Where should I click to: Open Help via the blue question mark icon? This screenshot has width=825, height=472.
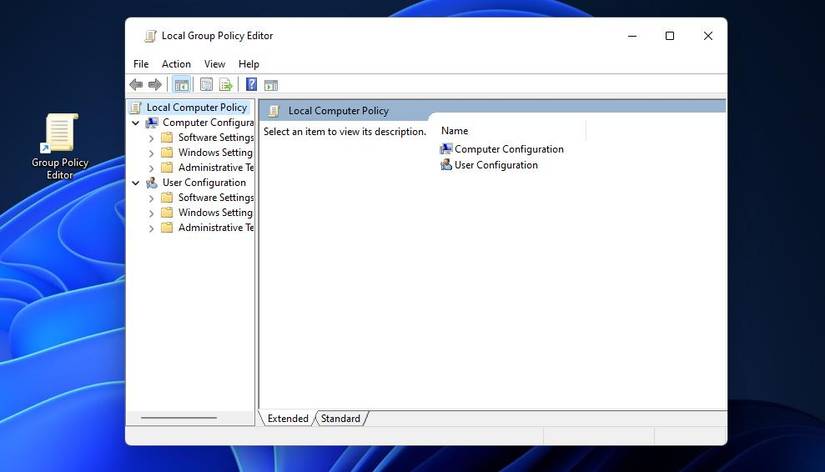(x=251, y=84)
